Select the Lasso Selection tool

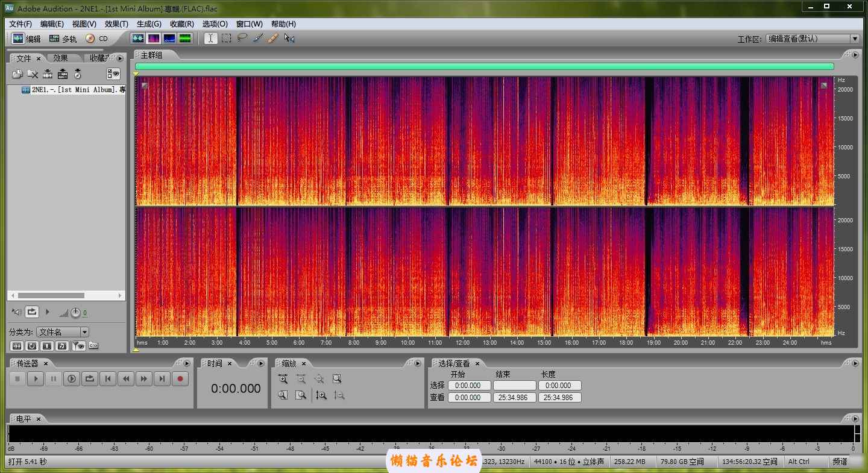(x=242, y=38)
